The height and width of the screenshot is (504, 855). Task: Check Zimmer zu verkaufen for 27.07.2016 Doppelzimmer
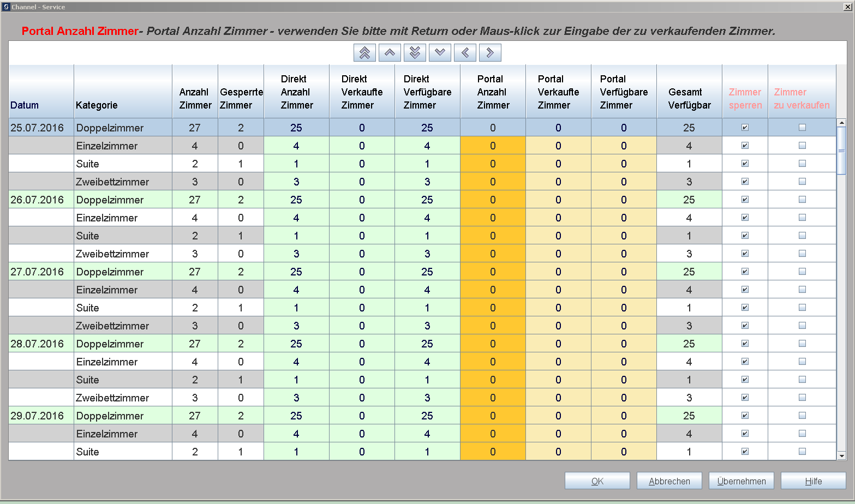802,272
